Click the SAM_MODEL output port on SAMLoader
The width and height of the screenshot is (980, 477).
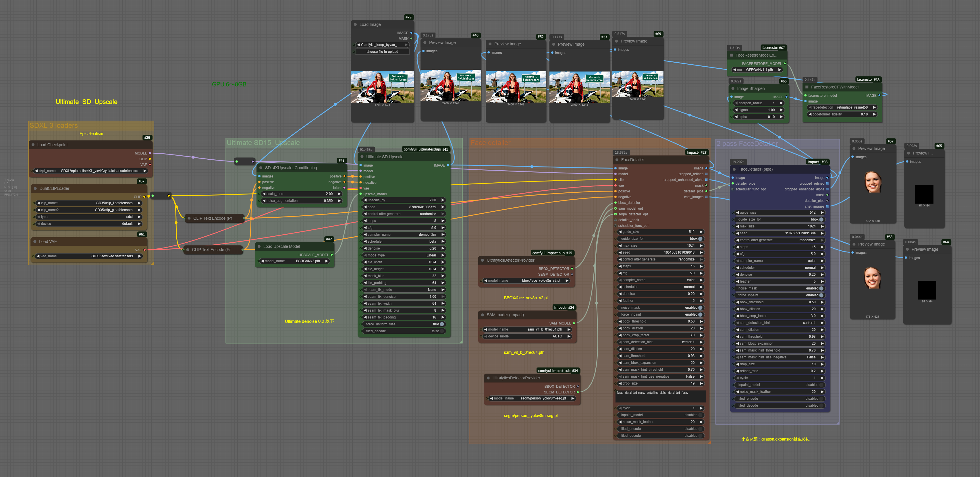click(x=574, y=323)
